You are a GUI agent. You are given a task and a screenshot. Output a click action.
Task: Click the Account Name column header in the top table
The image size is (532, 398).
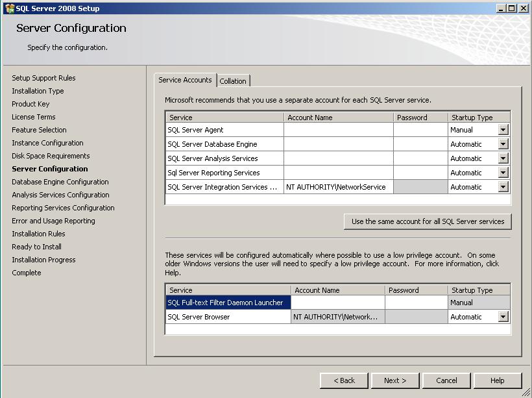click(339, 118)
